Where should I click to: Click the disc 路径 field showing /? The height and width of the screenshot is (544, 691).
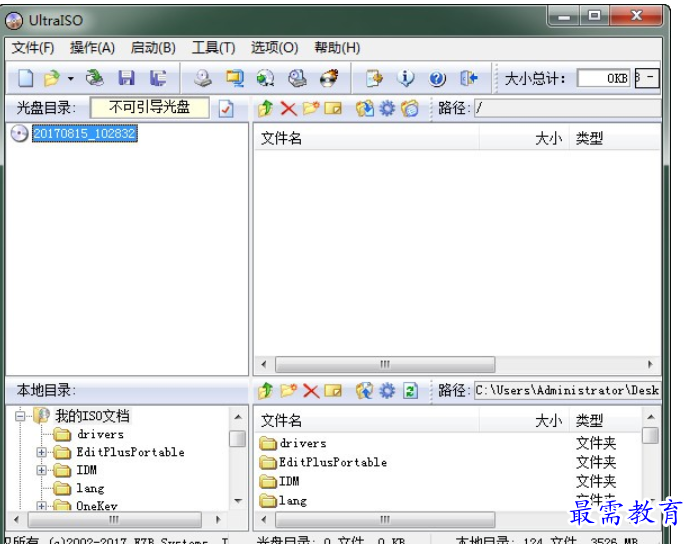click(x=567, y=108)
